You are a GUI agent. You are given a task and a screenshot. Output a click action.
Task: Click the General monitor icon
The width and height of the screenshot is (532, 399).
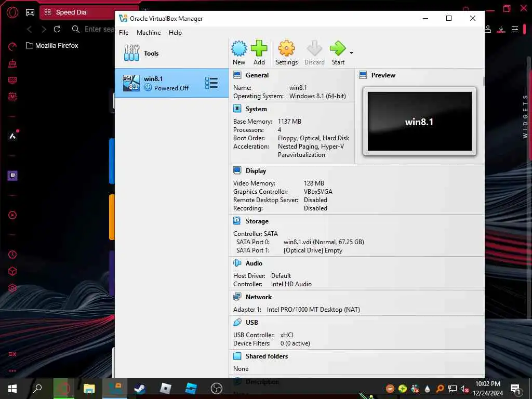237,75
